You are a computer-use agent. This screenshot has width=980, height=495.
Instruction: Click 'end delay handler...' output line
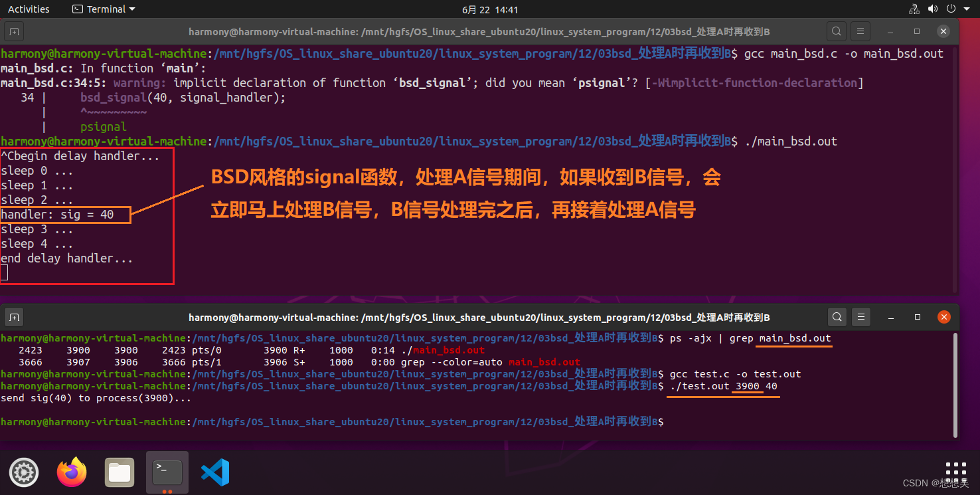[x=67, y=258]
